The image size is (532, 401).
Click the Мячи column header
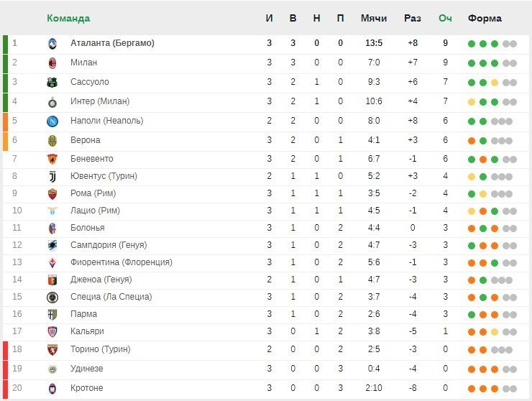374,18
